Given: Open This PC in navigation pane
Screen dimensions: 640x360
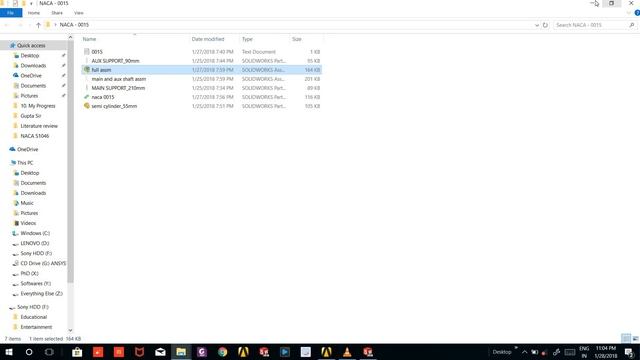Looking at the screenshot, I should 25,162.
